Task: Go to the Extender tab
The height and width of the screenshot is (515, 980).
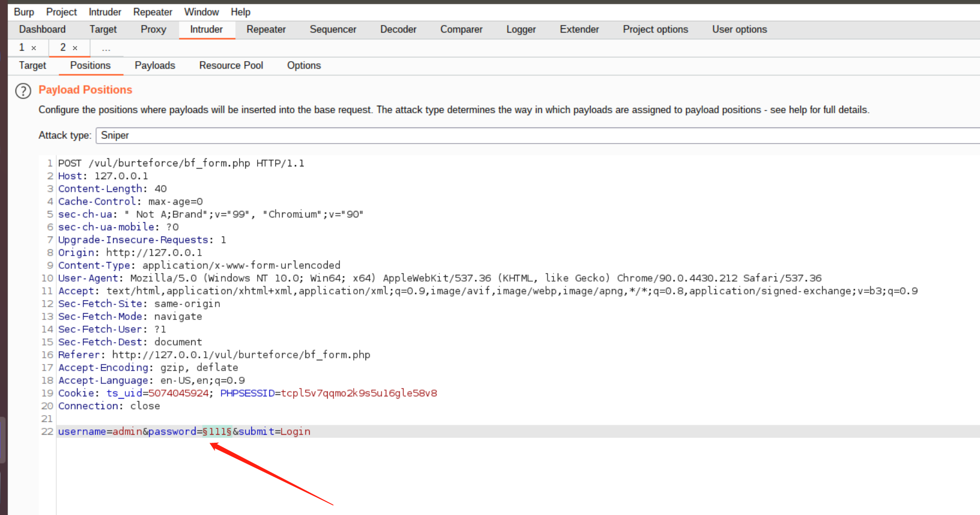Action: pyautogui.click(x=580, y=29)
